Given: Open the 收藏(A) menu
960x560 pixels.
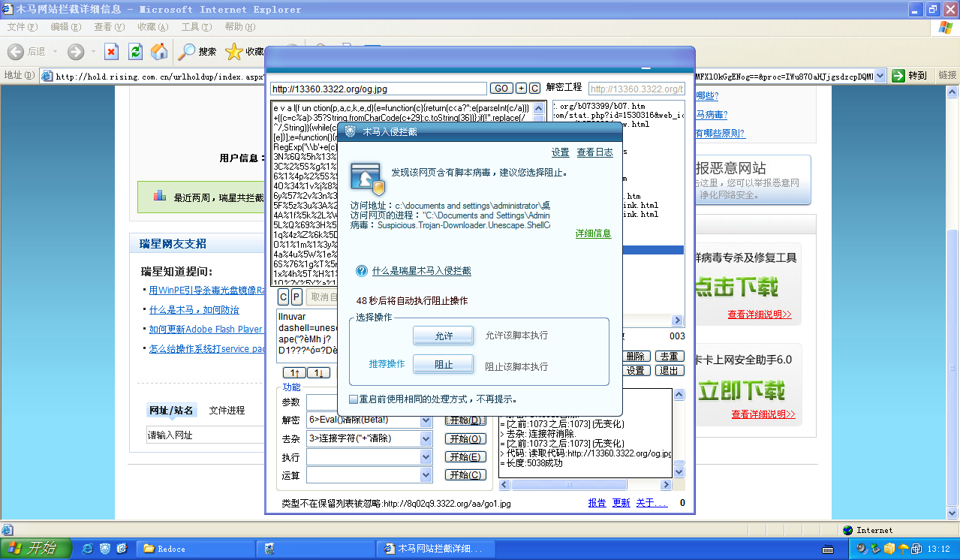Looking at the screenshot, I should (x=152, y=27).
